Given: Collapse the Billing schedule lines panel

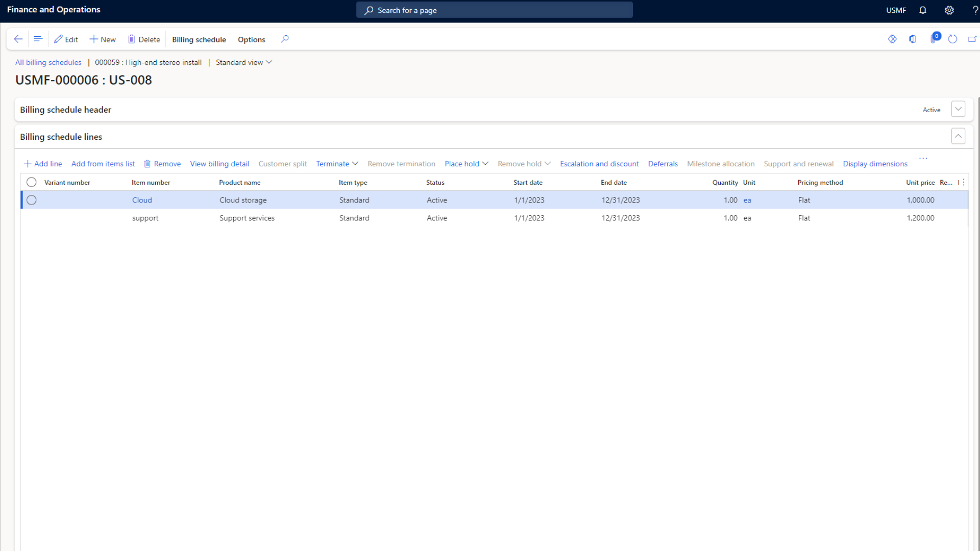Looking at the screenshot, I should pyautogui.click(x=959, y=136).
